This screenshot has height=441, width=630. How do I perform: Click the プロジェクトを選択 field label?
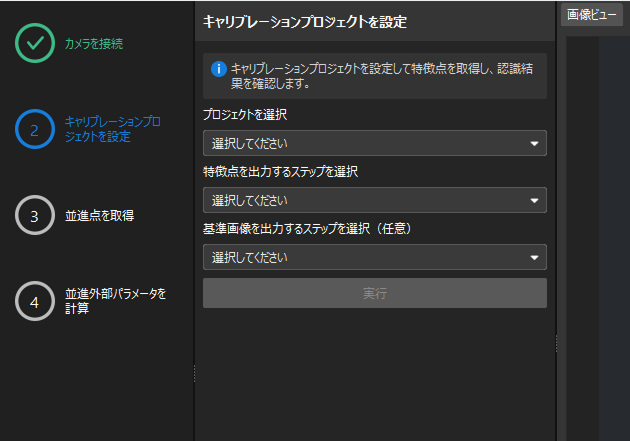(x=245, y=115)
